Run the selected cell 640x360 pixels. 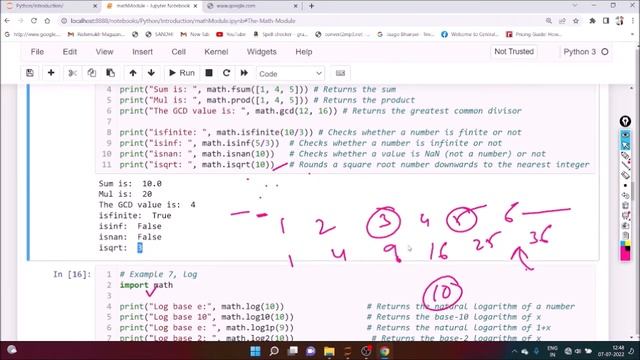pyautogui.click(x=182, y=73)
